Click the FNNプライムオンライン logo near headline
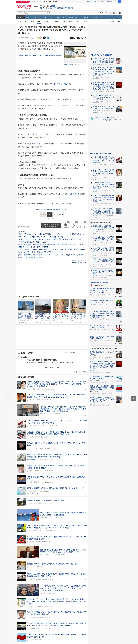This screenshot has height=644, width=138. coord(77,38)
